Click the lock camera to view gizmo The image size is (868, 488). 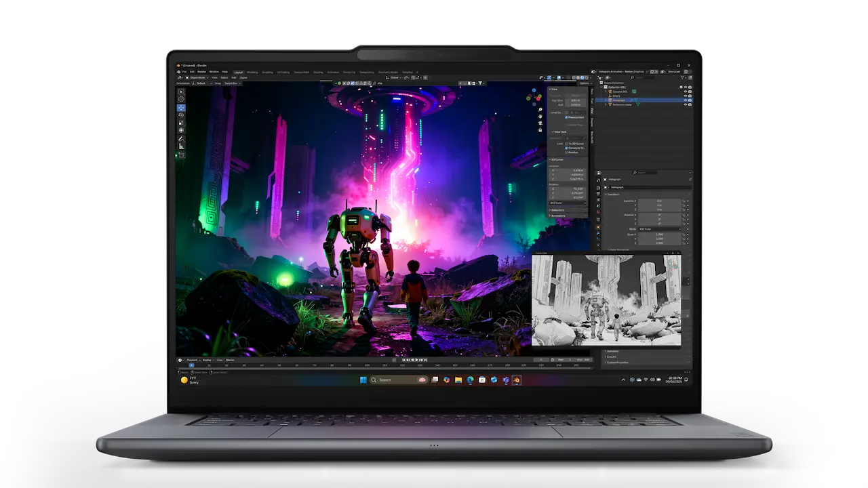(540, 130)
